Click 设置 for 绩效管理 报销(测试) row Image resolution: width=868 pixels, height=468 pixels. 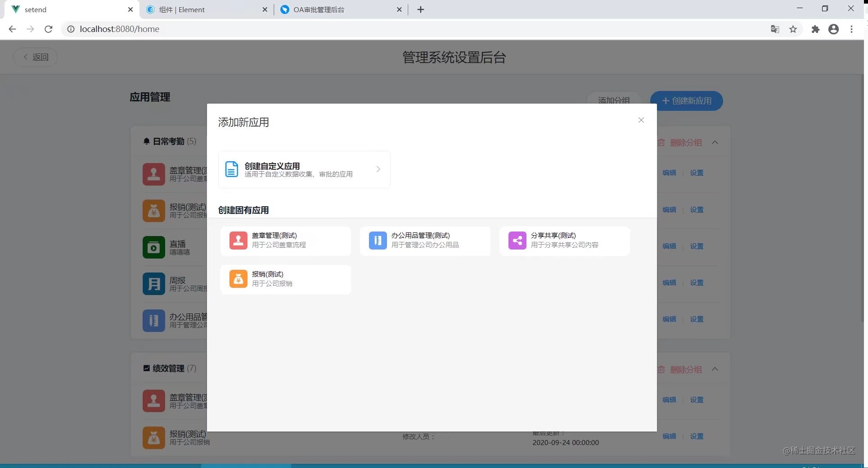(697, 436)
